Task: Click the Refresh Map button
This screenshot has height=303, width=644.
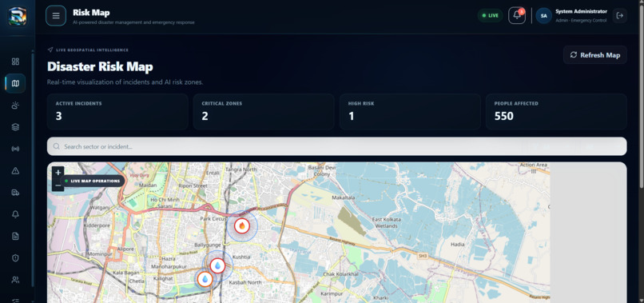Action: point(595,55)
